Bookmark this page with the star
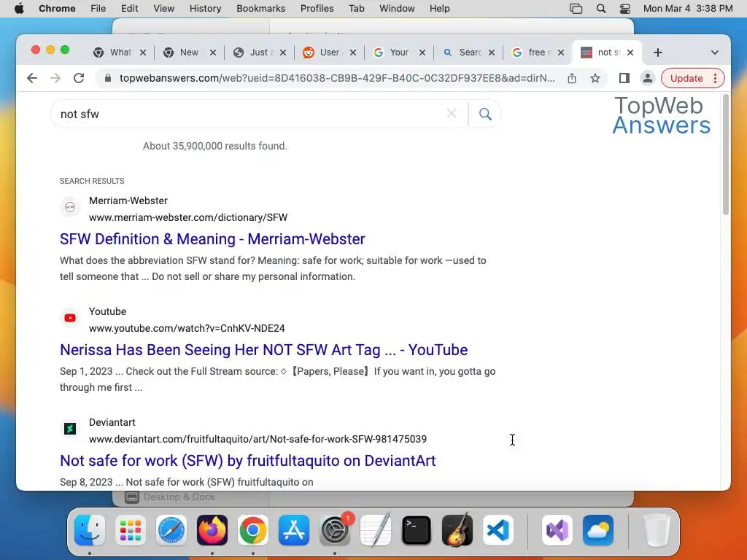747x560 pixels. (595, 78)
